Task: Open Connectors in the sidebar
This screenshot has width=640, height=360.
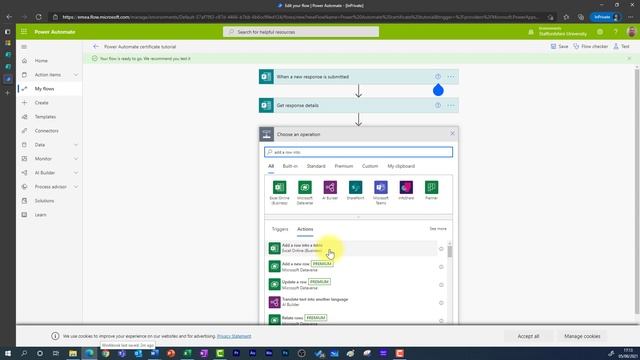Action: coord(47,131)
